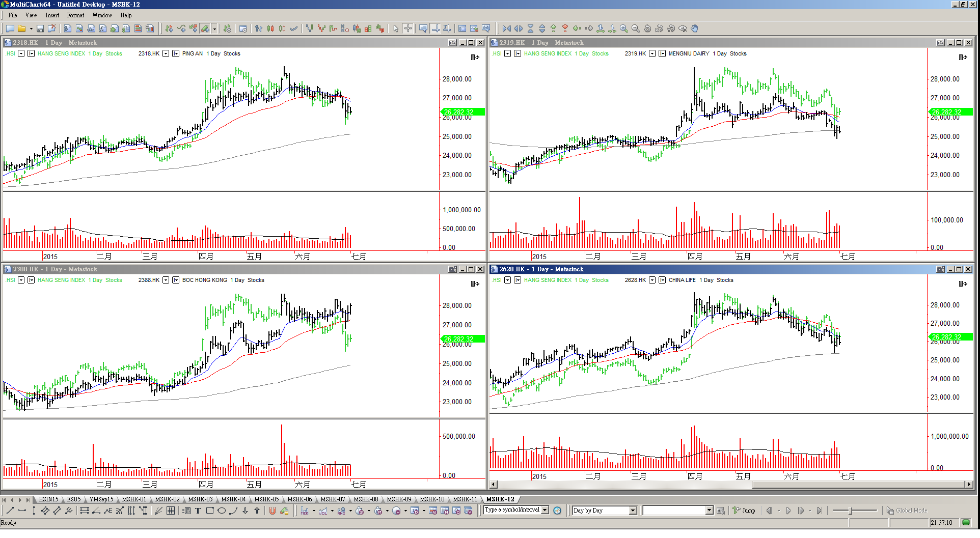
Task: Select the Zoom In magnifier tool
Action: 624,29
